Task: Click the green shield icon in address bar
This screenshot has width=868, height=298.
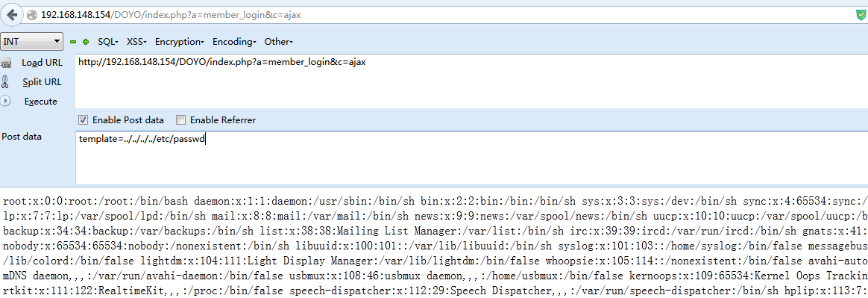Action: pos(860,15)
